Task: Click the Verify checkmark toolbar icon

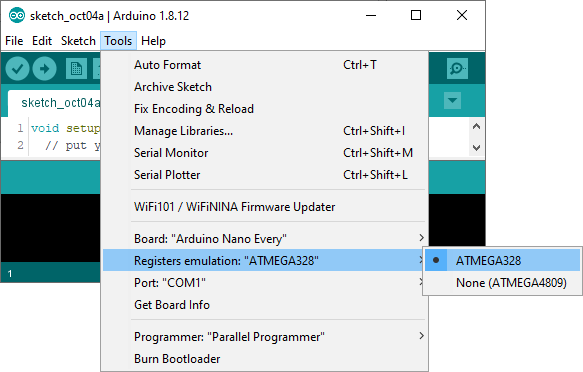Action: pos(17,69)
